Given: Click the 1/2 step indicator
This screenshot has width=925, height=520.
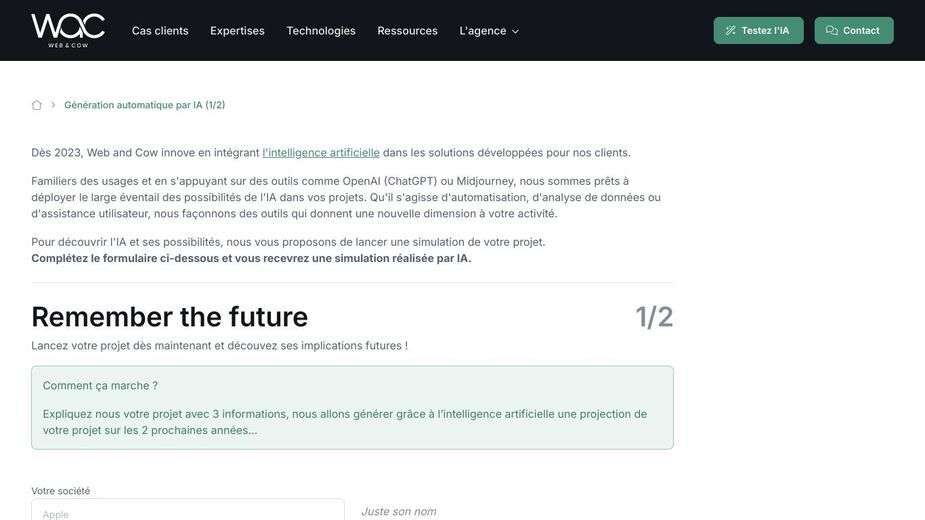Looking at the screenshot, I should click(x=654, y=318).
